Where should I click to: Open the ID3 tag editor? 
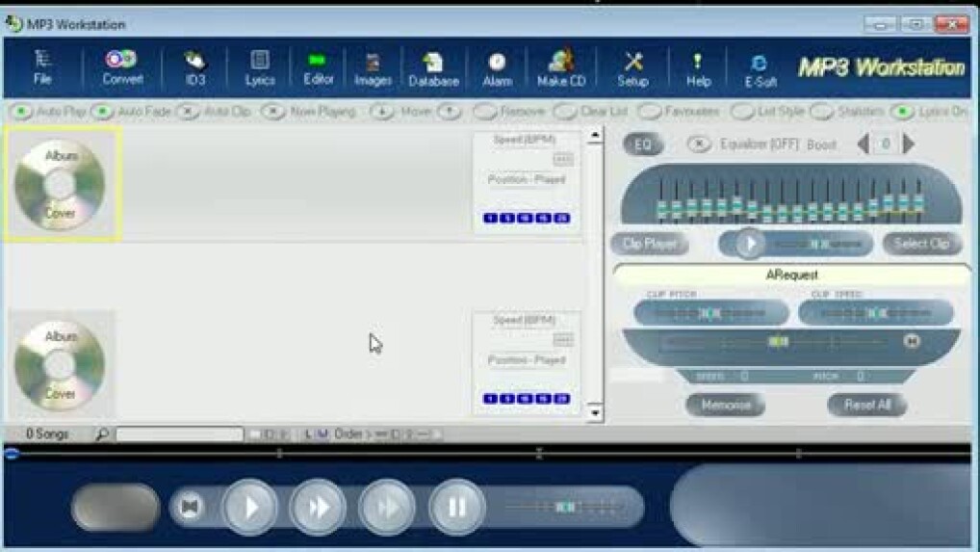[195, 67]
